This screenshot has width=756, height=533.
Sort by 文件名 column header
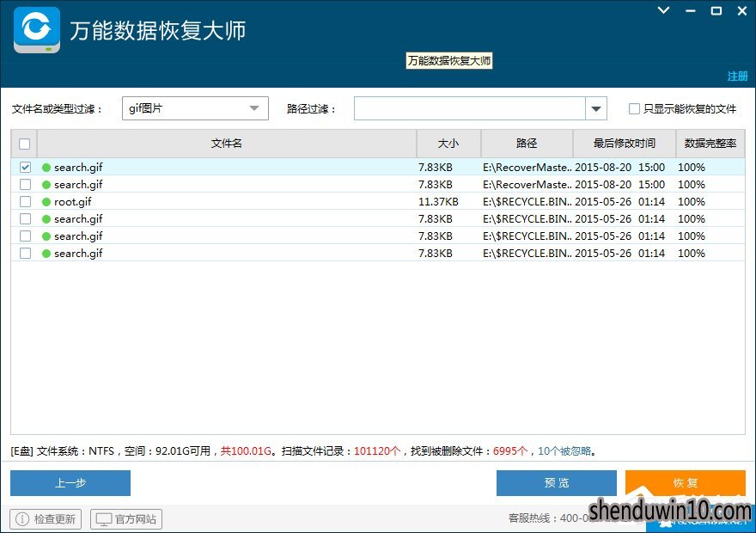click(x=227, y=144)
